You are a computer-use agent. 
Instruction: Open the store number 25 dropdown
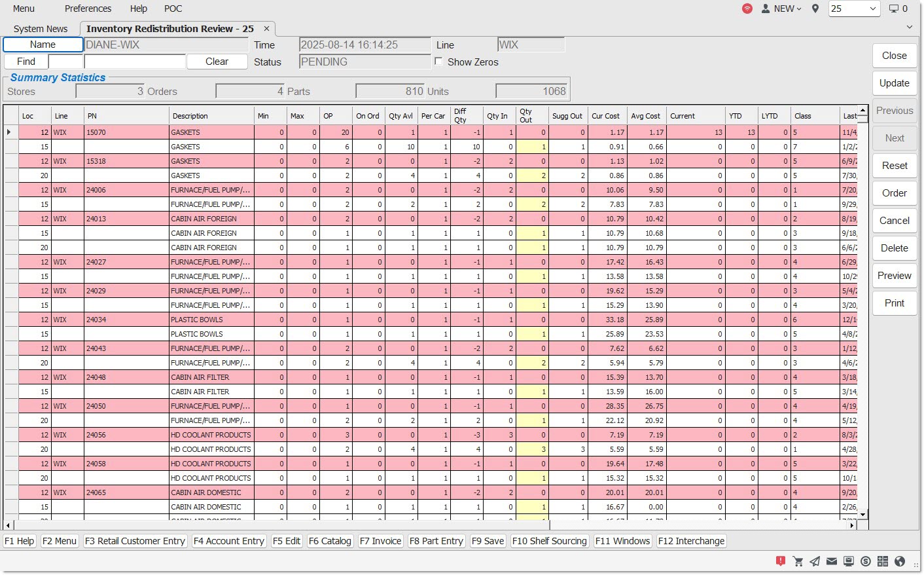(853, 9)
